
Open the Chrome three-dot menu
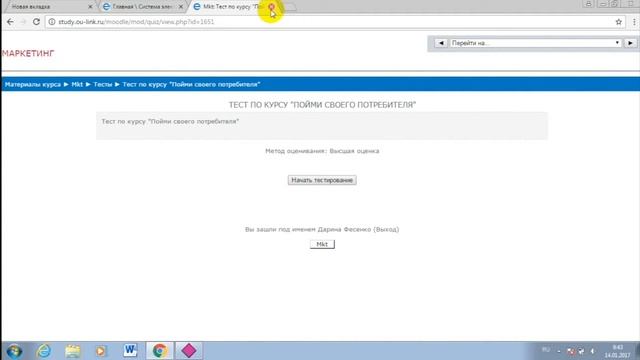(634, 22)
